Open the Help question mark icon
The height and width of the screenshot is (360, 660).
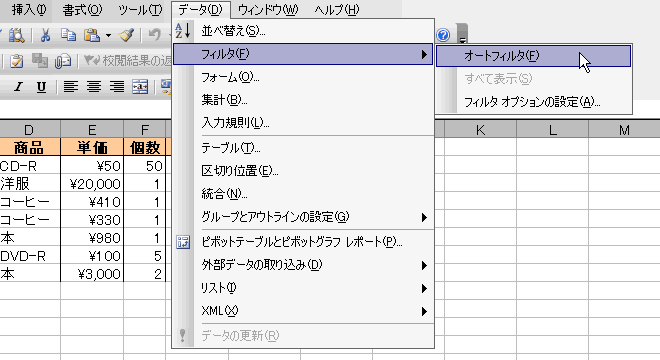(443, 35)
